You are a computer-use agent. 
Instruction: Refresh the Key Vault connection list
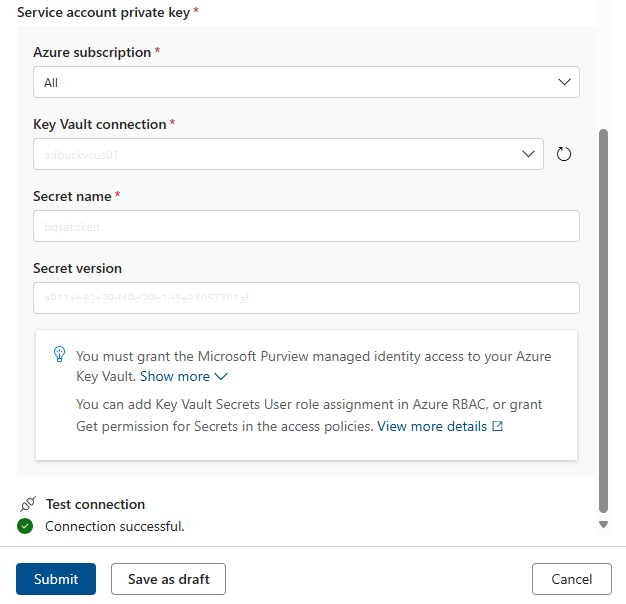[x=564, y=154]
